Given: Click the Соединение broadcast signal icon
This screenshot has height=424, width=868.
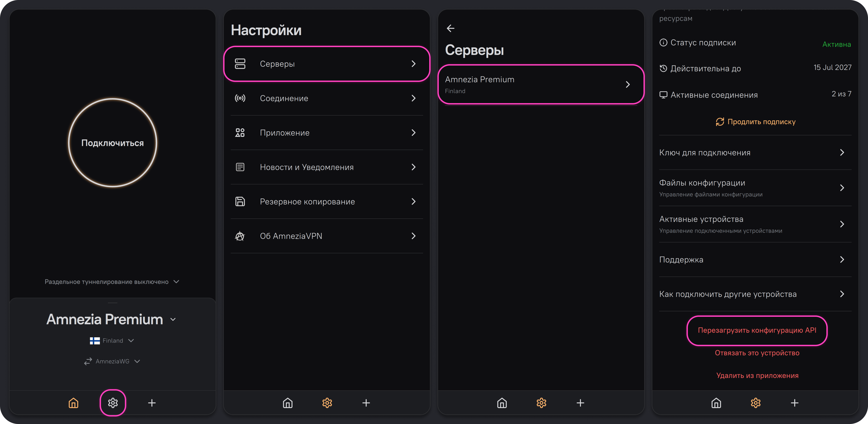Looking at the screenshot, I should tap(240, 98).
